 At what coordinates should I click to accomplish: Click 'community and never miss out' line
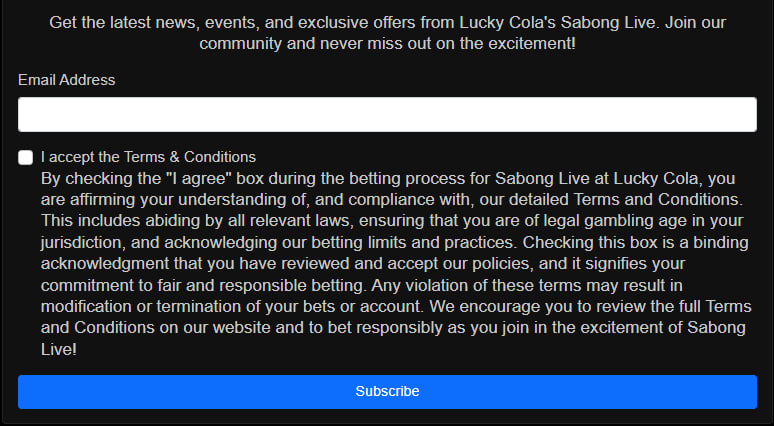point(387,43)
